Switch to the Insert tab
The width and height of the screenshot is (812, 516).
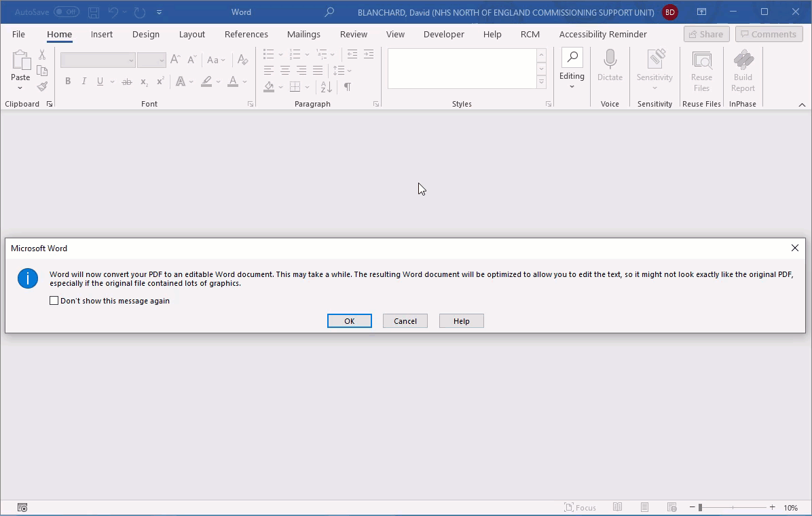[x=102, y=34]
